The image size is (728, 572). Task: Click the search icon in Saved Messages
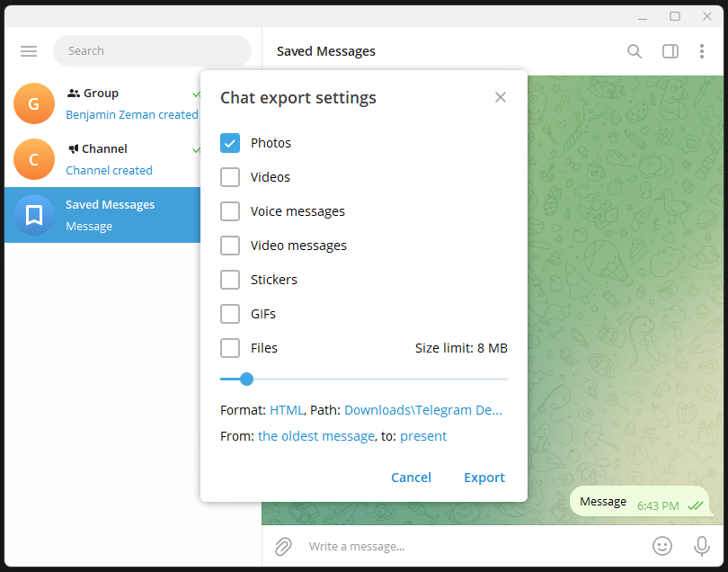[x=635, y=51]
